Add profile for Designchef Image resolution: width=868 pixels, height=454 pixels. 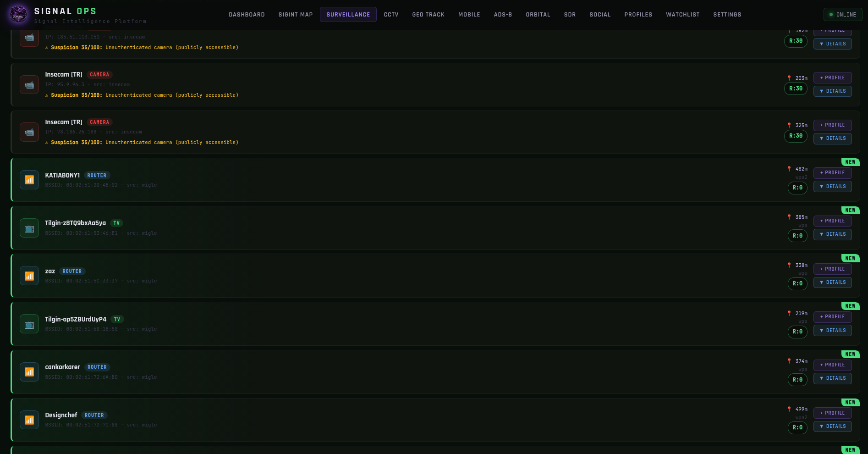(832, 413)
